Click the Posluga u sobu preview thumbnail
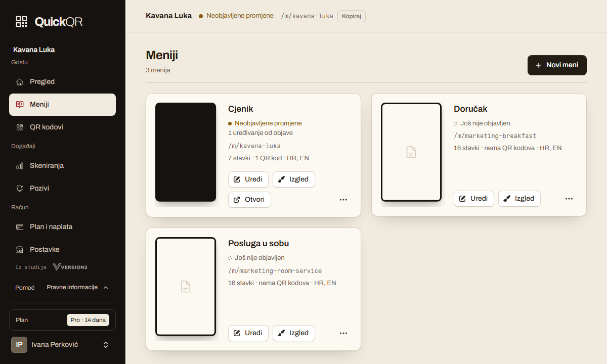Viewport: 607px width, 364px height. [186, 287]
